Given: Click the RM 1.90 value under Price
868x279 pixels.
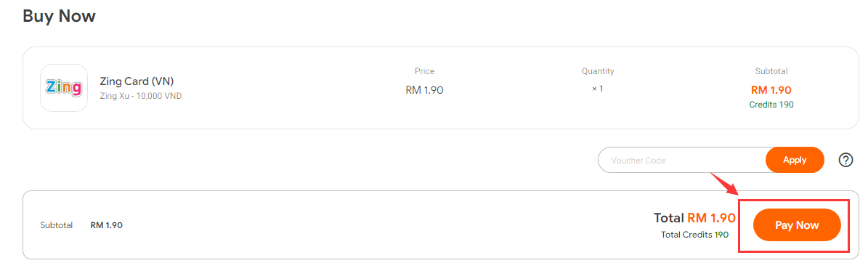Looking at the screenshot, I should (x=425, y=89).
